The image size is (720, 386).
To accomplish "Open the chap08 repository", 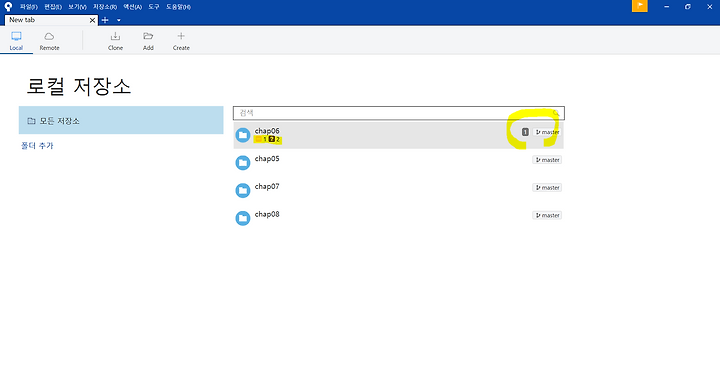I will [x=399, y=218].
